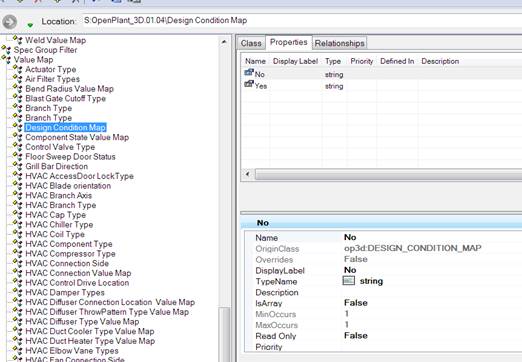Viewport: 522px width, 362px height.
Task: Sort by the Type column header
Action: pyautogui.click(x=333, y=61)
